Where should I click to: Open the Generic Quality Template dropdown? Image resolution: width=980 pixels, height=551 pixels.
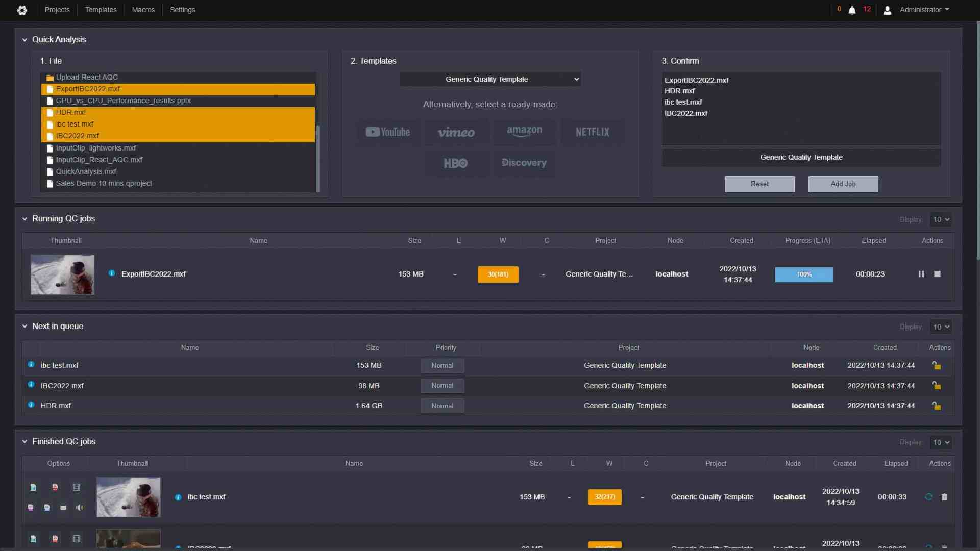coord(489,79)
